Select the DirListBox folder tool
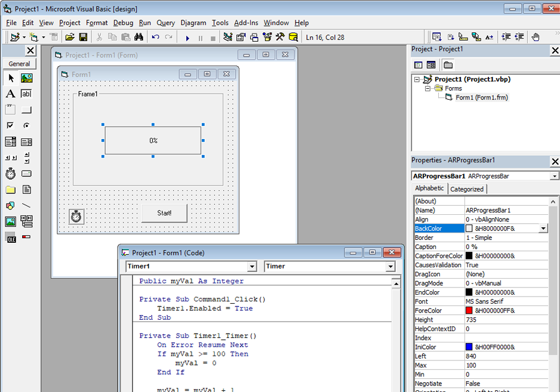Screen dimensions: 560x392 [11, 190]
